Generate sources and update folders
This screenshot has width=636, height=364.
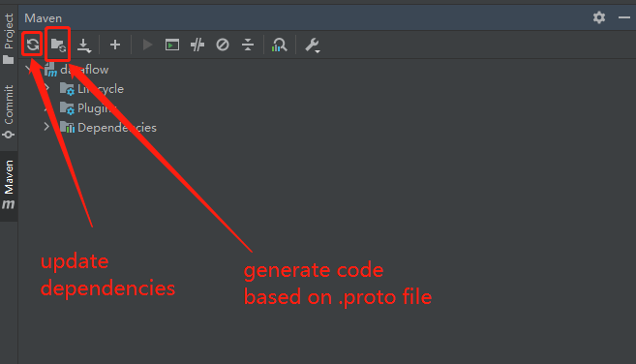tap(58, 45)
